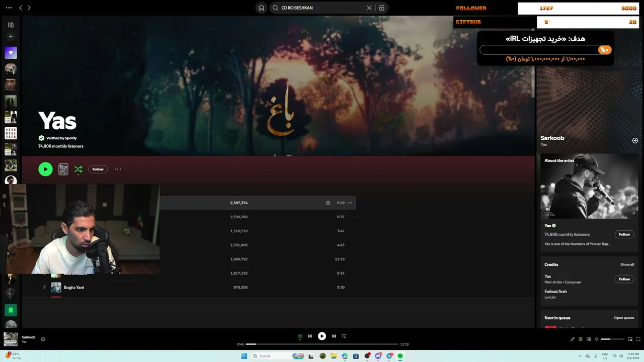Skip to the next track

click(x=334, y=336)
